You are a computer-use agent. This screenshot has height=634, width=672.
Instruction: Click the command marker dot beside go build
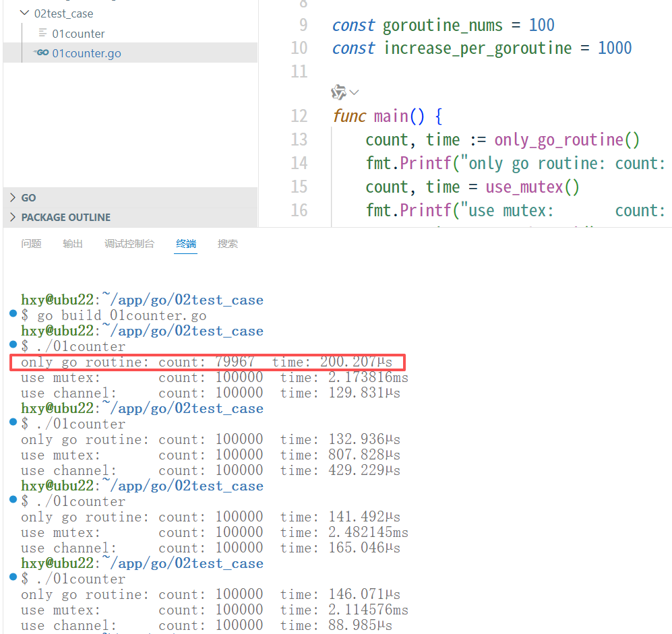pos(13,313)
